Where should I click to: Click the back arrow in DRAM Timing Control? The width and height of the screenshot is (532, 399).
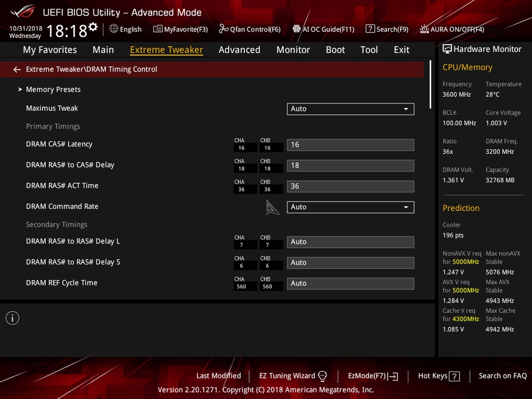17,69
